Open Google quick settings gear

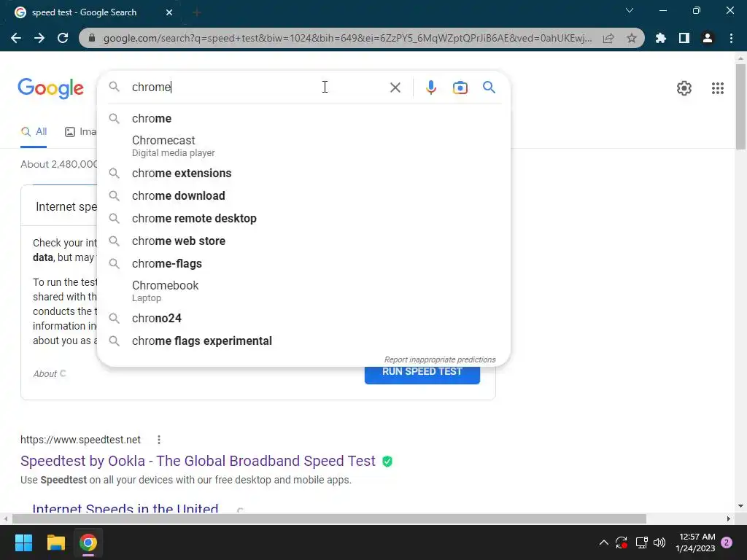click(x=684, y=88)
